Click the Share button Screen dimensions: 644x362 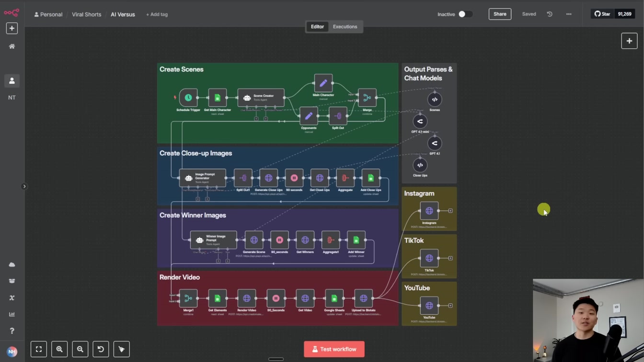click(500, 14)
